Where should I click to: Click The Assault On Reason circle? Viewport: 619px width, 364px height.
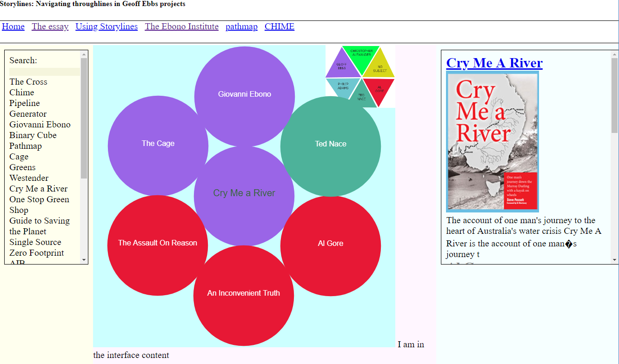[x=158, y=243]
